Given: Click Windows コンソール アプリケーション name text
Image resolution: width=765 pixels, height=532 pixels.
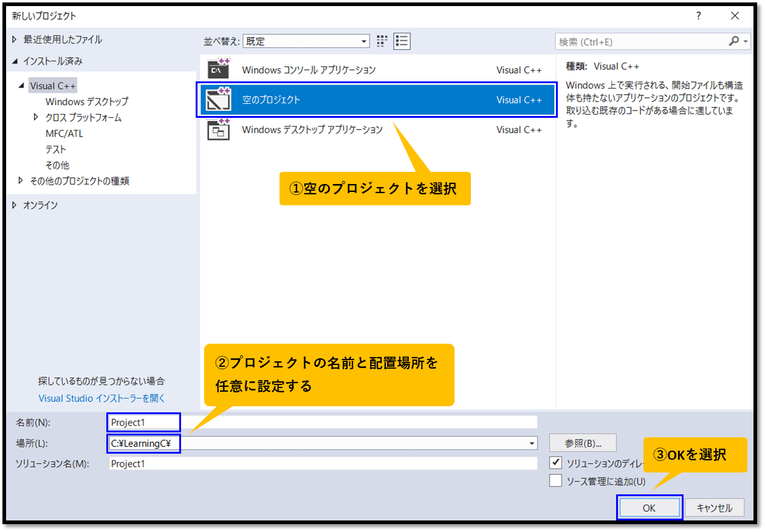Looking at the screenshot, I should pos(309,70).
